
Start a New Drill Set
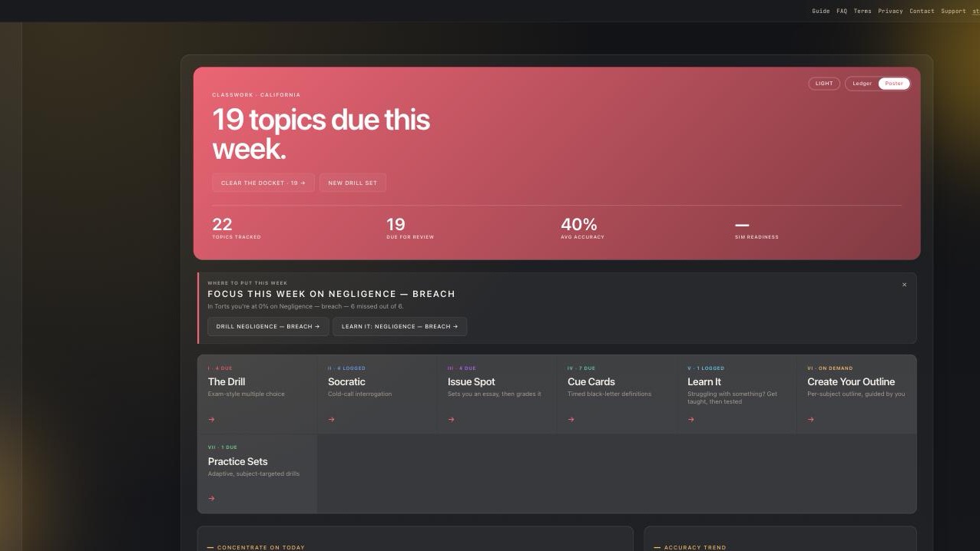coord(353,183)
